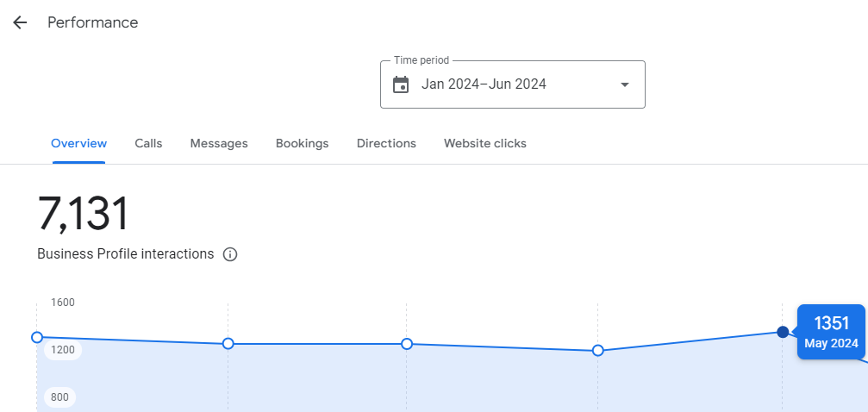The height and width of the screenshot is (412, 868).
Task: View the Website clicks tab
Action: pos(484,144)
